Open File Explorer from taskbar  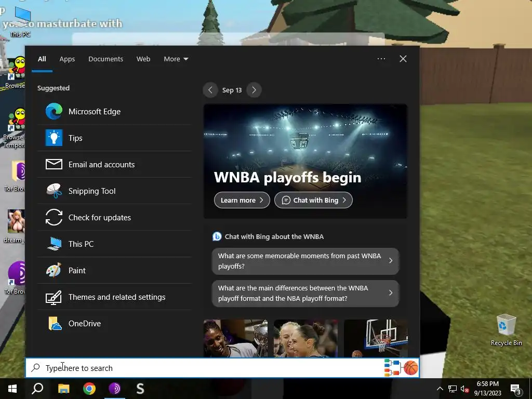[x=63, y=389]
